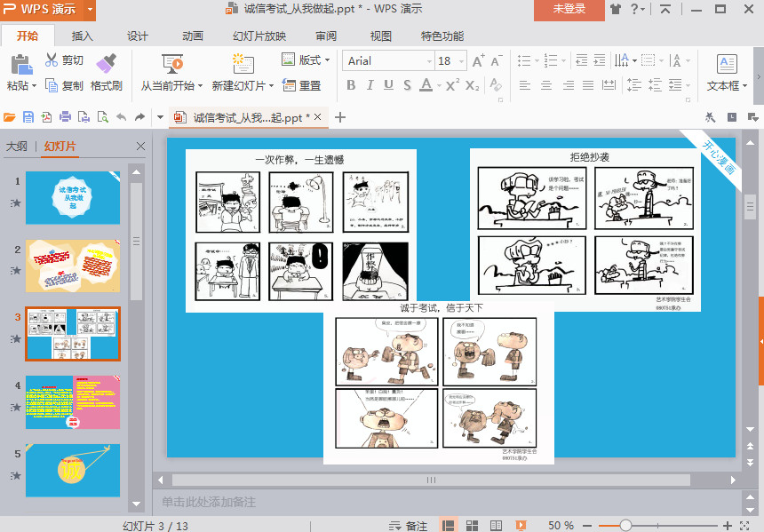Select slide 4 thumbnail
Screen dimensions: 764x532
pyautogui.click(x=73, y=402)
